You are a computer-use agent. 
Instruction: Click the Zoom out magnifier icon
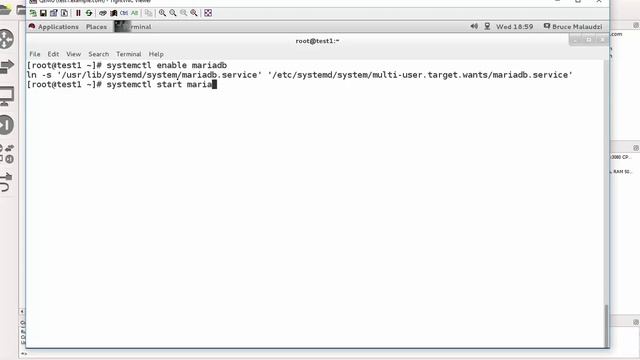pos(173,13)
